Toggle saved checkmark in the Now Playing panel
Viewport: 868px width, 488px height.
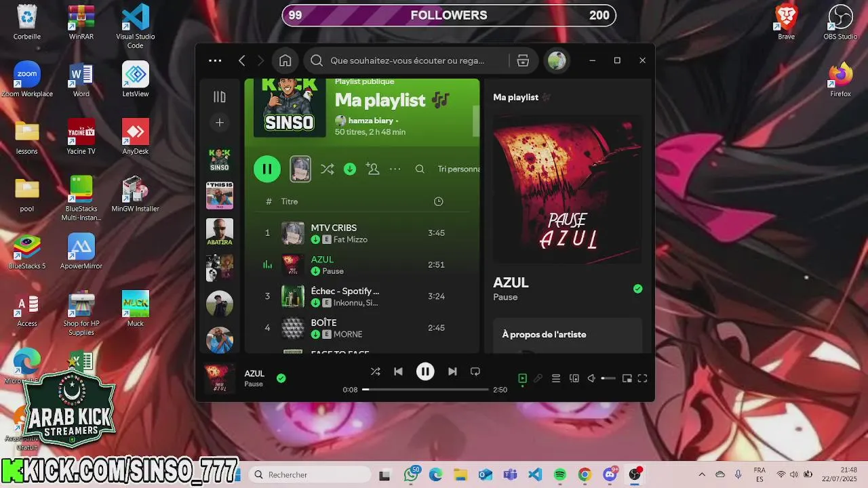[637, 289]
